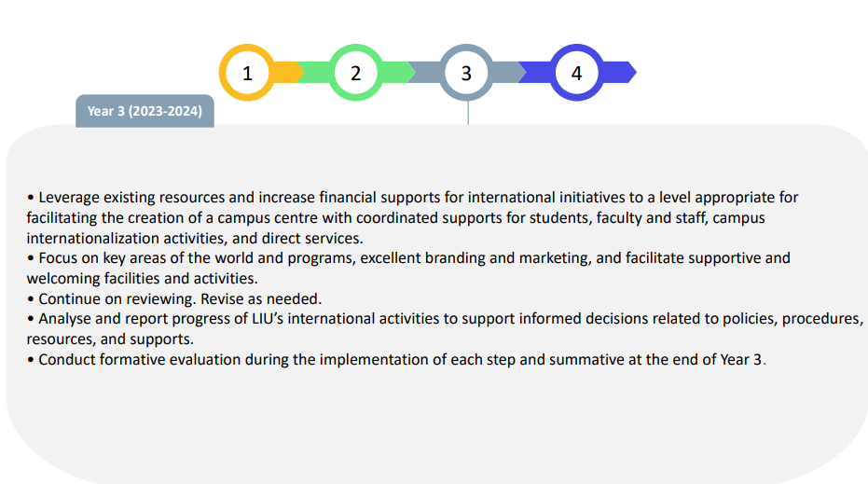Screen dimensions: 868x484
Task: Click the green arrow segment before step 2
Action: [x=315, y=73]
